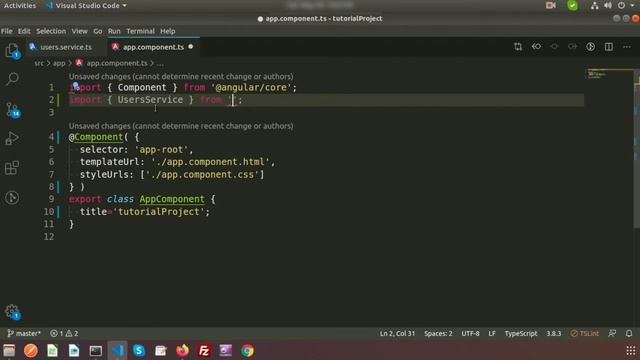Image resolution: width=640 pixels, height=360 pixels.
Task: Change encoding via UTF-8 status item
Action: (470, 333)
